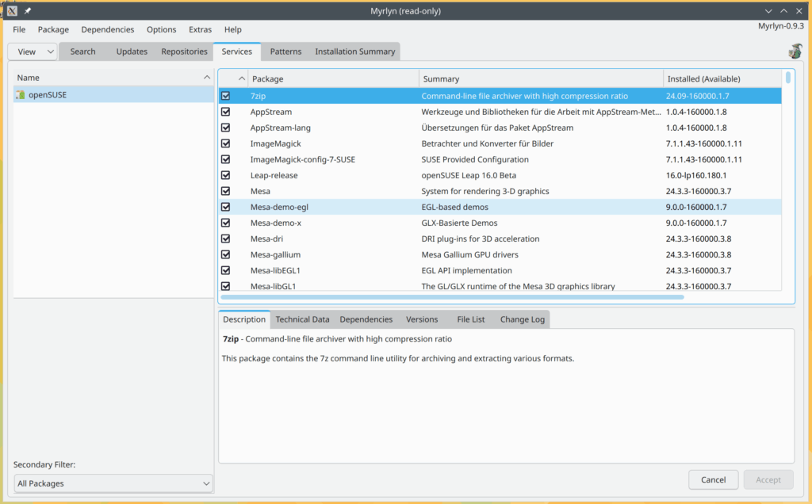Sort by the Name column header
812x504 pixels.
tap(113, 78)
